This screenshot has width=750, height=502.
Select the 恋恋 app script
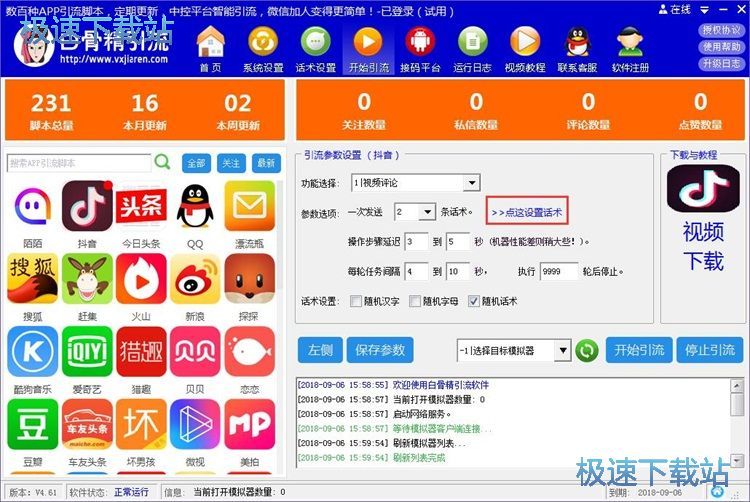click(249, 351)
